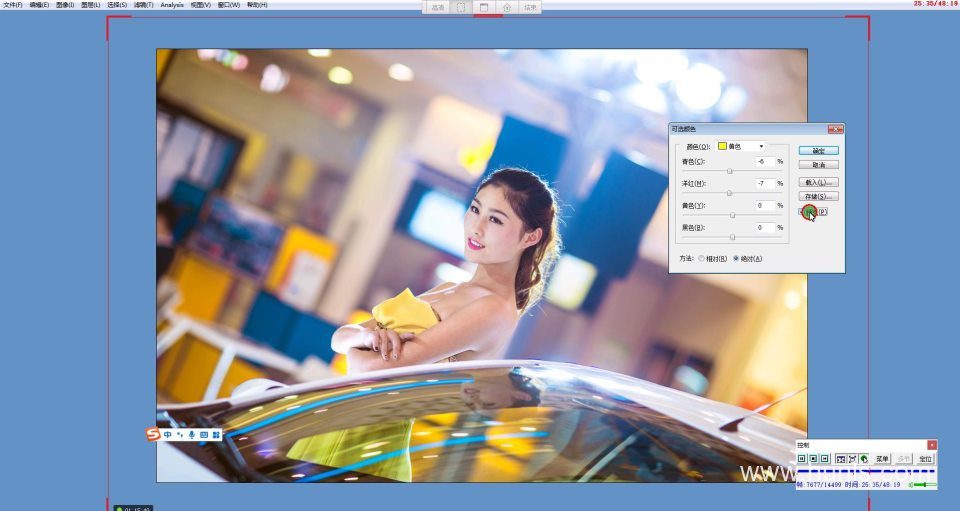Click the green cursor-highlight icon in 控制 panel
Image resolution: width=960 pixels, height=511 pixels.
pyautogui.click(x=864, y=458)
